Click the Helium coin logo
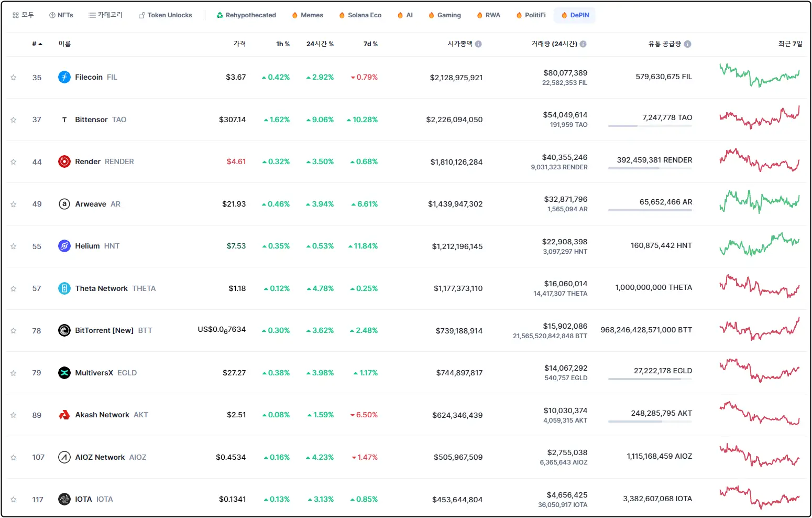812x518 pixels. click(x=64, y=246)
